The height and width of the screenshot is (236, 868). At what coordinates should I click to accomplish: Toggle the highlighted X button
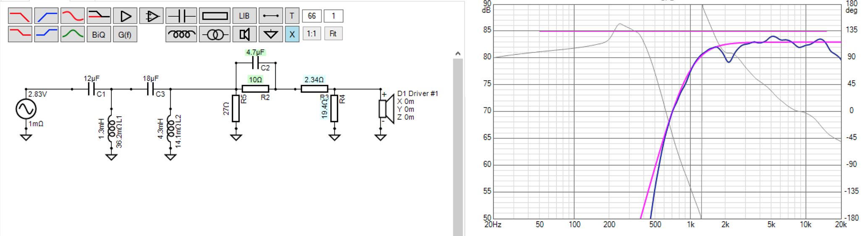[x=292, y=34]
